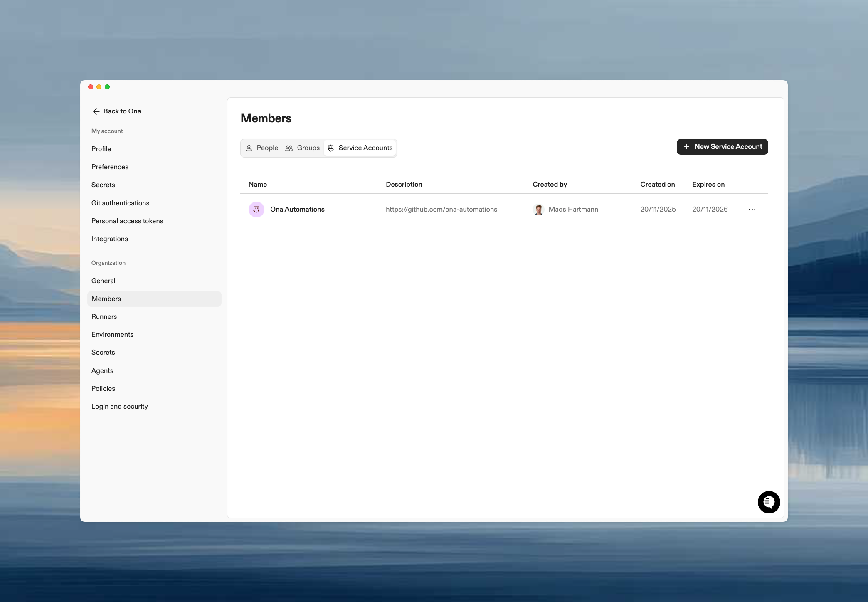Viewport: 868px width, 602px height.
Task: Click the Ona Automations service account avatar
Action: click(x=256, y=209)
